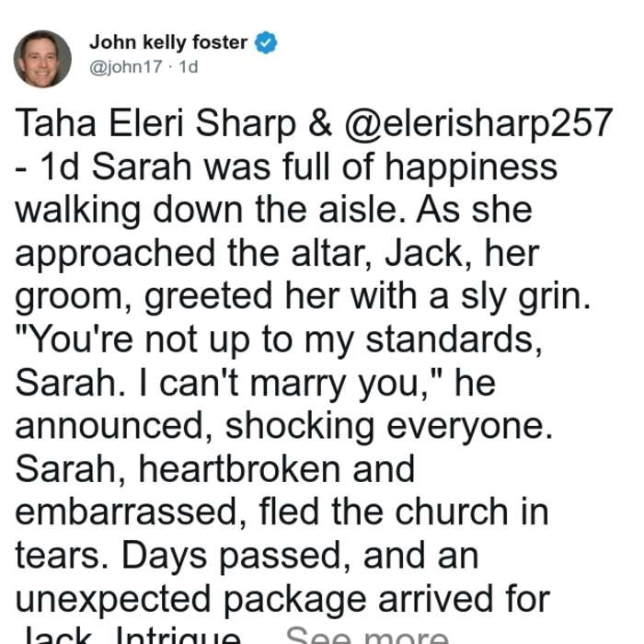Click the phrase 'Days passed, and an'
The height and width of the screenshot is (644, 644).
[x=300, y=556]
